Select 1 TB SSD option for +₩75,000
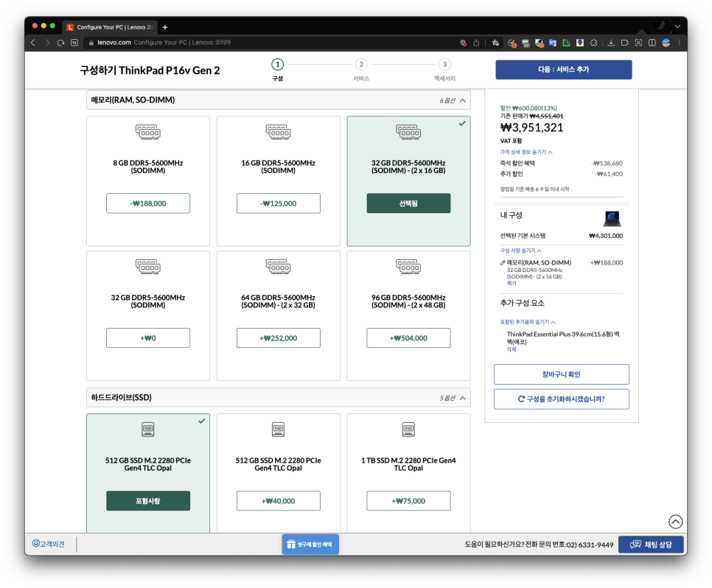 [x=408, y=501]
